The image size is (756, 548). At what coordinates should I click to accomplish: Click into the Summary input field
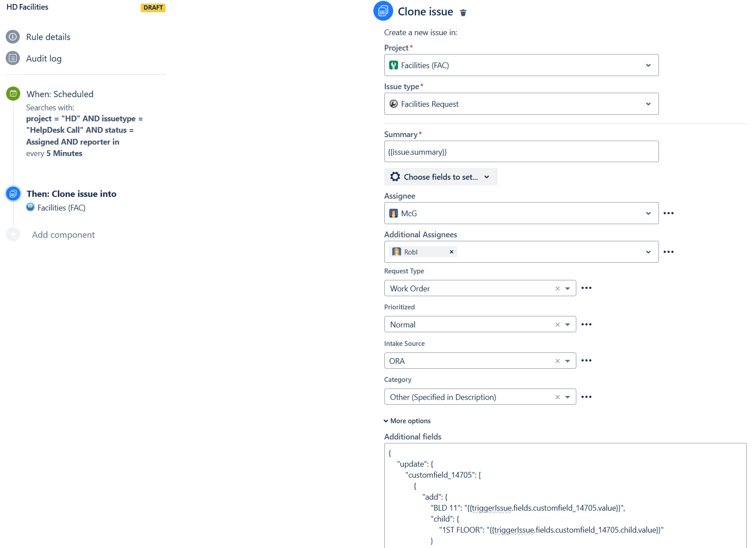(521, 152)
